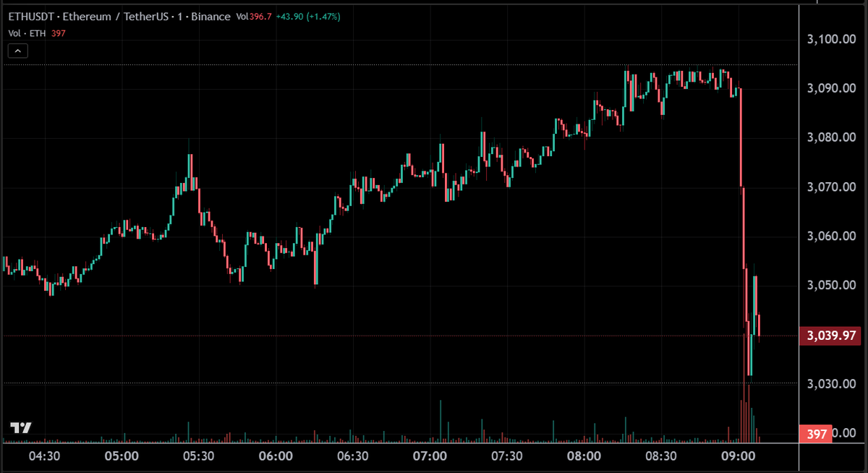Screen dimensions: 868x473
Task: Collapse the indicator legend with the chevron button
Action: (18, 51)
